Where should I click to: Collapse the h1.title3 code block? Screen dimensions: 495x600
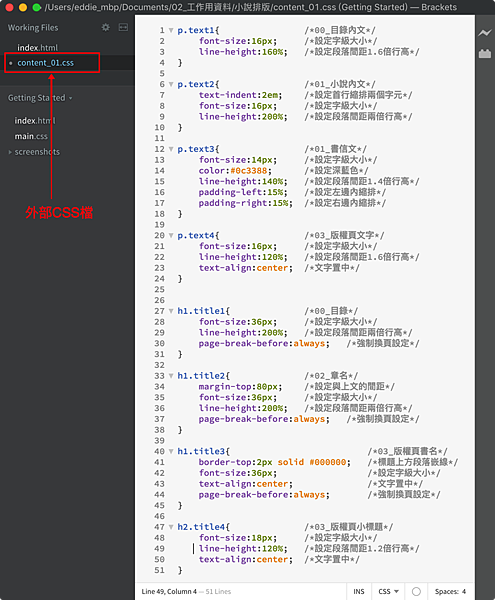[x=171, y=451]
